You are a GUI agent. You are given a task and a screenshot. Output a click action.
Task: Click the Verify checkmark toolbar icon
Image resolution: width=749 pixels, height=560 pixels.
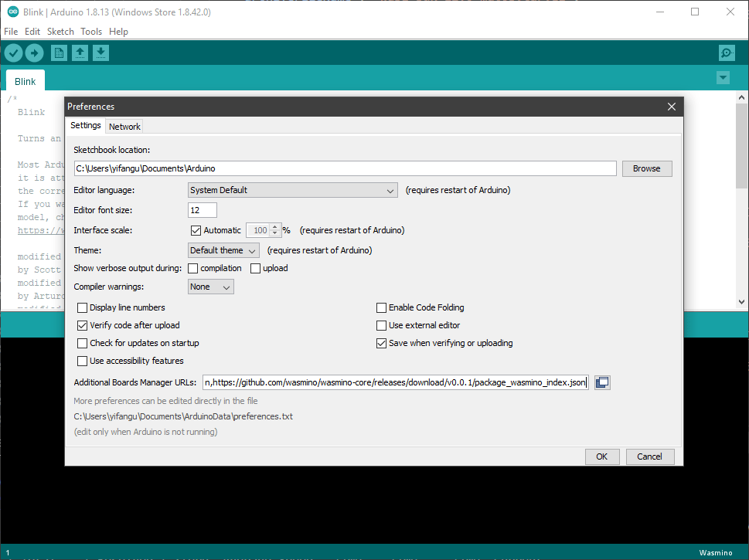point(14,53)
